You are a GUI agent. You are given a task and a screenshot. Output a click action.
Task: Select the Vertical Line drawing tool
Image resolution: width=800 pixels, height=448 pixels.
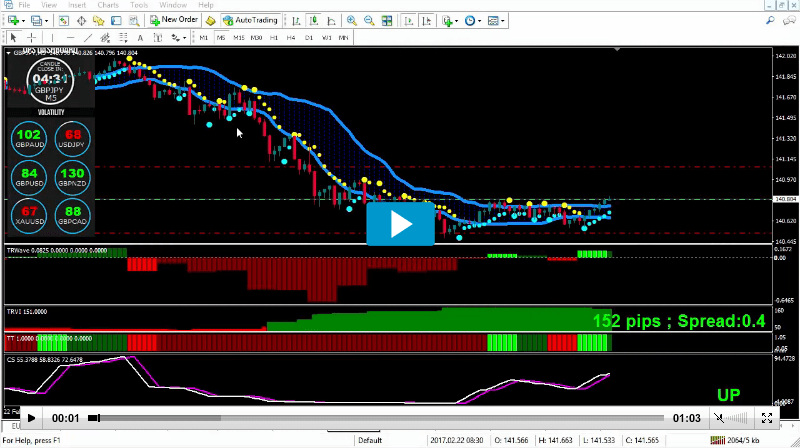(52, 37)
